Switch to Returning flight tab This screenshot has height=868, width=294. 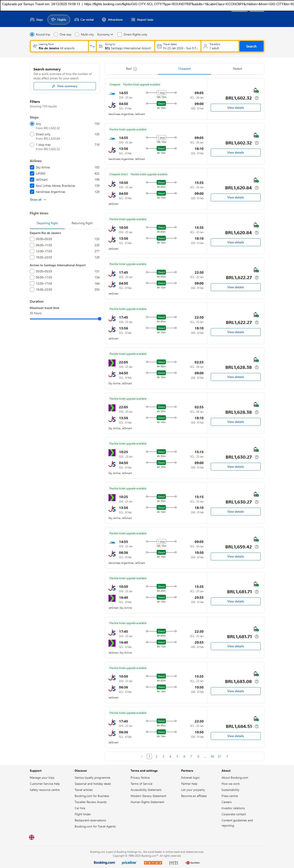click(x=82, y=223)
